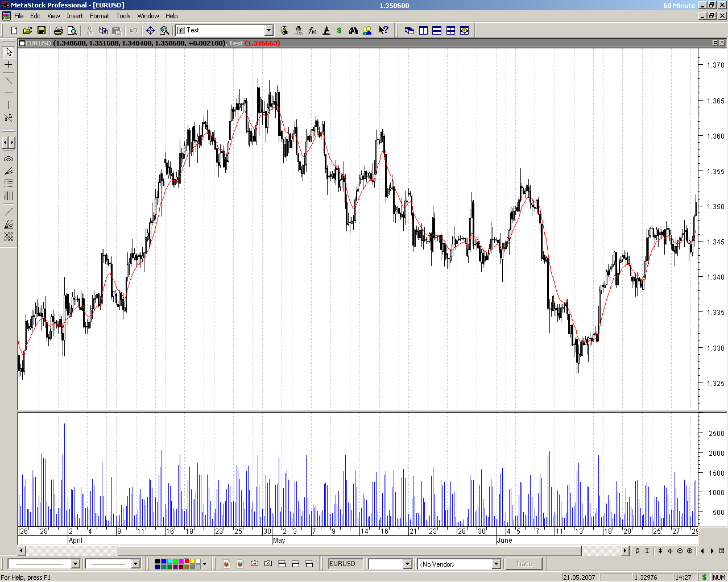Open the Insert menu
The image size is (728, 582).
point(75,16)
